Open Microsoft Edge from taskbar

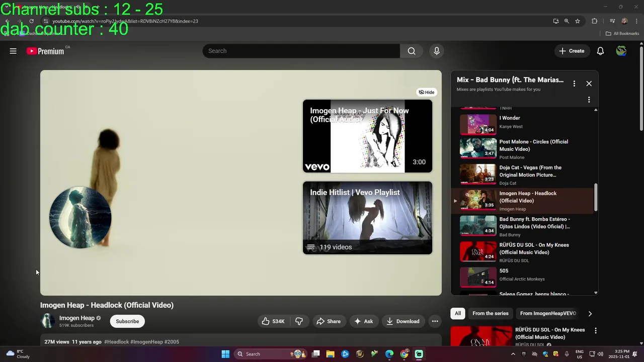(389, 354)
